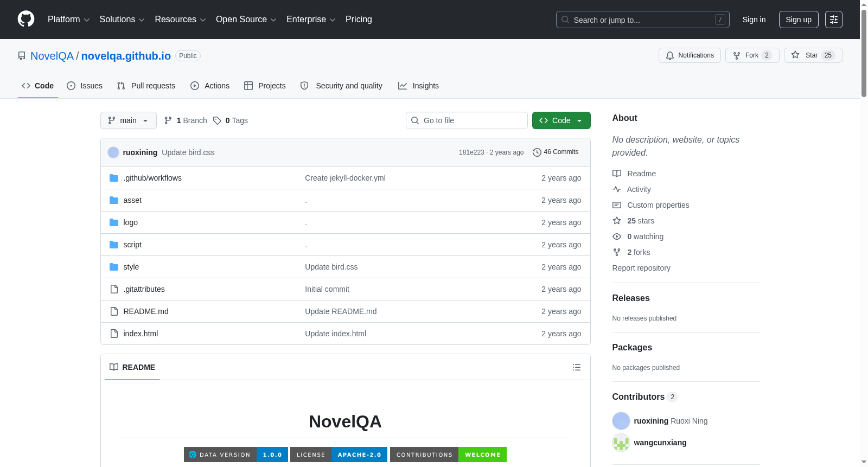The width and height of the screenshot is (868, 467).
Task: Open the Pull requests tab
Action: (x=146, y=86)
